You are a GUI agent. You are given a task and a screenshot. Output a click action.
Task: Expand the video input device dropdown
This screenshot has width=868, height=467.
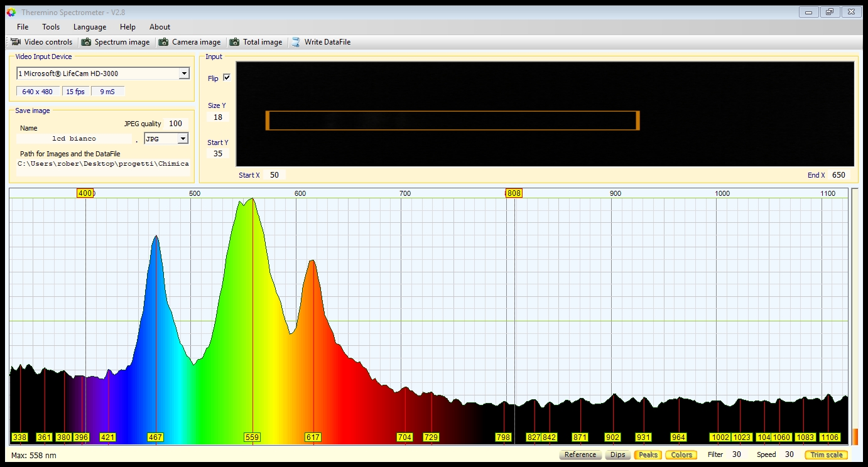coord(183,73)
